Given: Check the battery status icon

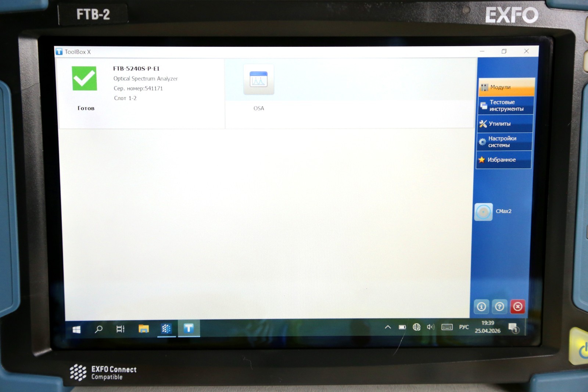Looking at the screenshot, I should [402, 327].
